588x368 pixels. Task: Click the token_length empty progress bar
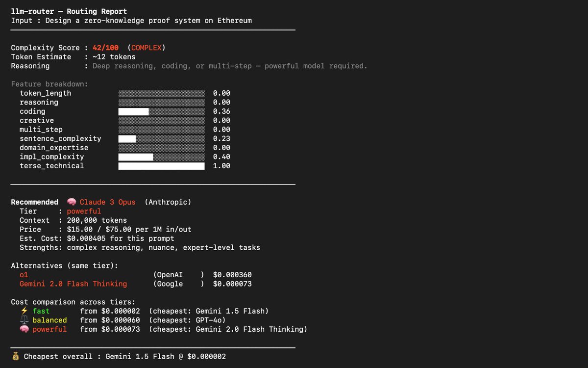pos(162,93)
